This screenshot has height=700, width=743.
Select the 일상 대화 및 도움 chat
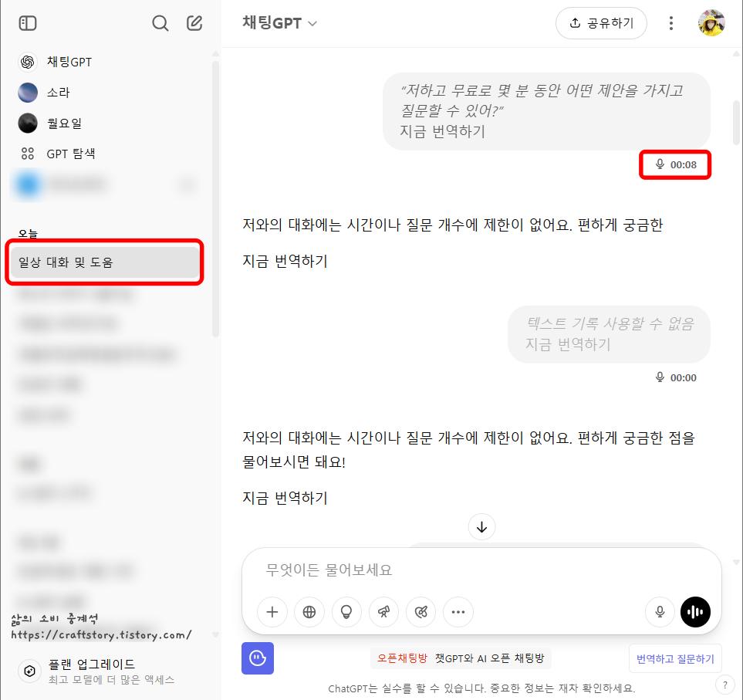(105, 262)
